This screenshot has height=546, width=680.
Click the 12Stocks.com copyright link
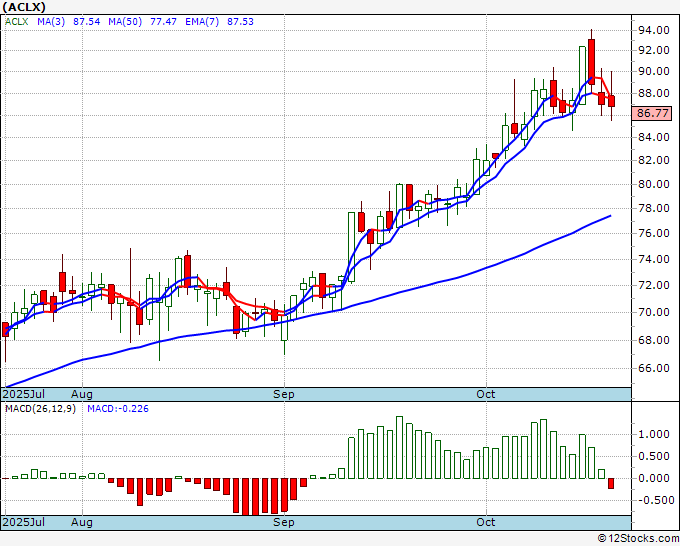coord(639,539)
